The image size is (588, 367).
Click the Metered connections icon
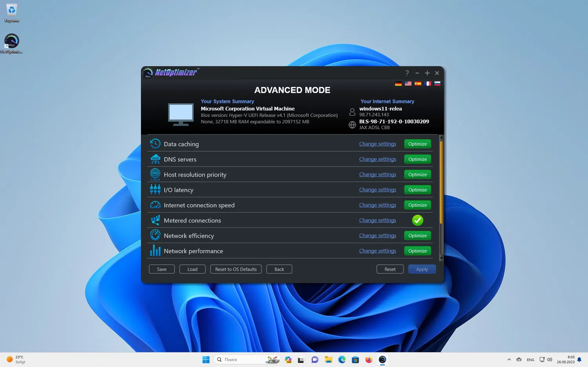[155, 220]
